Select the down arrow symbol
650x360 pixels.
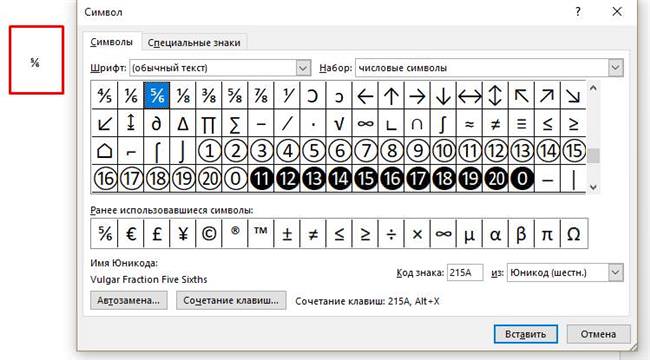[x=444, y=96]
